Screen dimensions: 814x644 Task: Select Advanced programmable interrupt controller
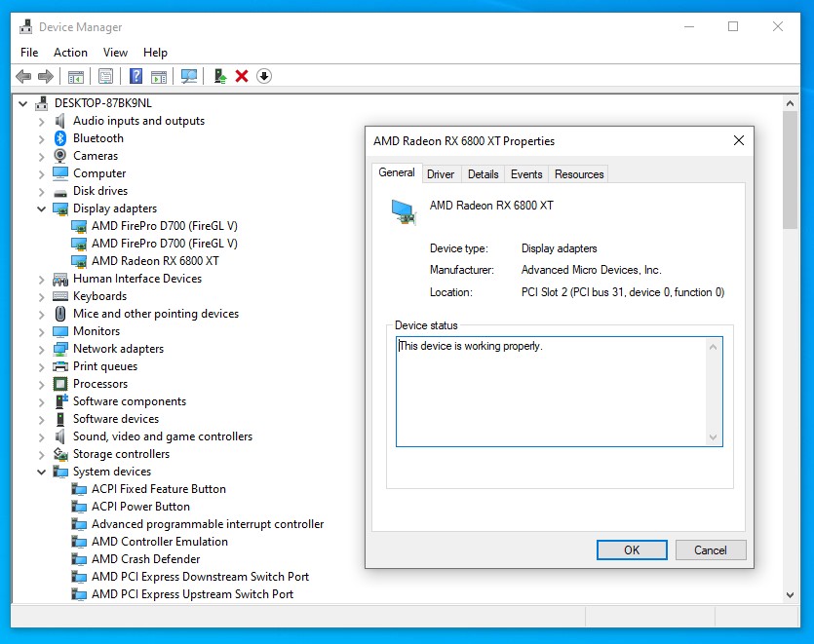coord(208,524)
